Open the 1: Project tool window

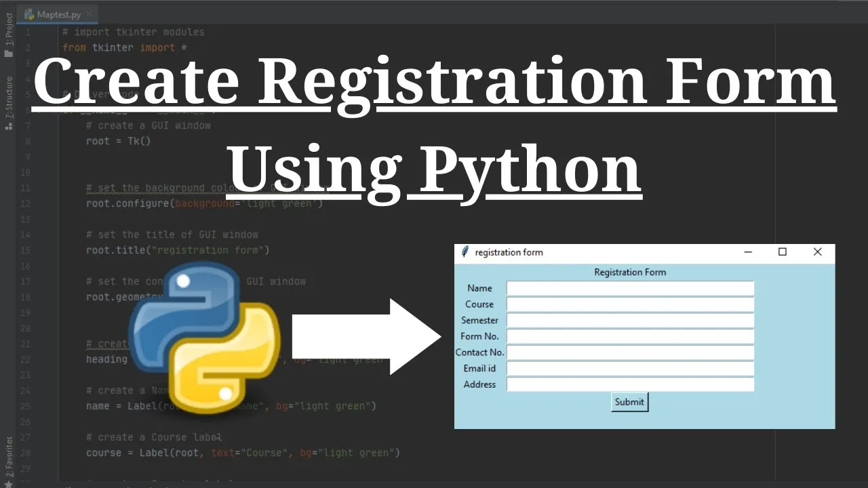click(x=8, y=29)
